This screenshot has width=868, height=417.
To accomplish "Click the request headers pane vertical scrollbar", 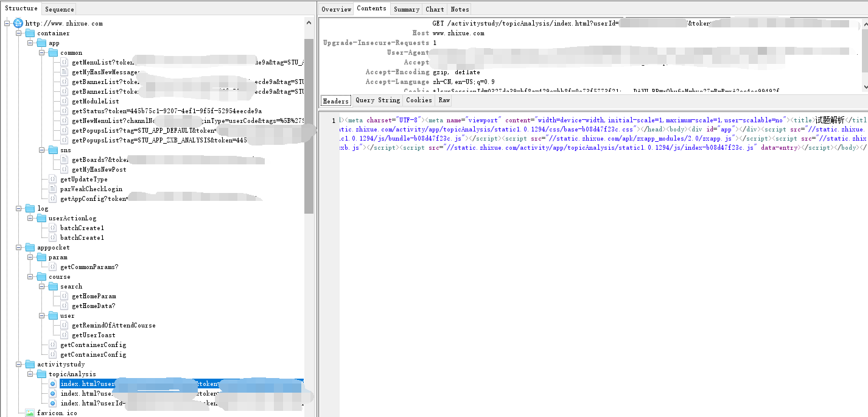I will (x=864, y=50).
